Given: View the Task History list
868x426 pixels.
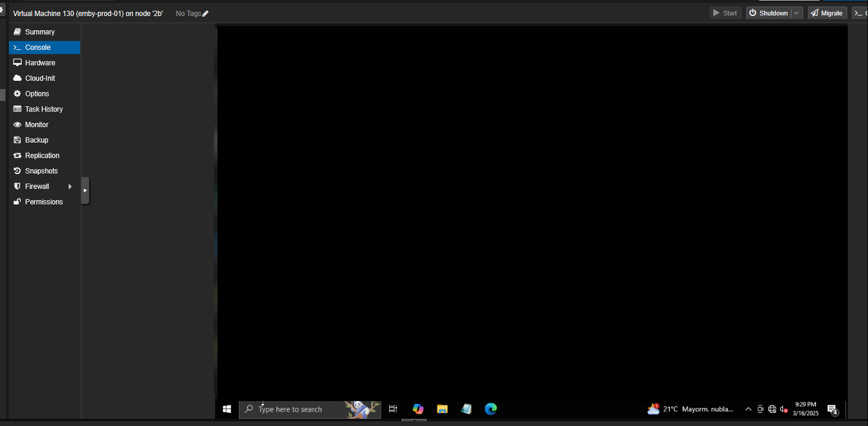Looking at the screenshot, I should tap(43, 109).
